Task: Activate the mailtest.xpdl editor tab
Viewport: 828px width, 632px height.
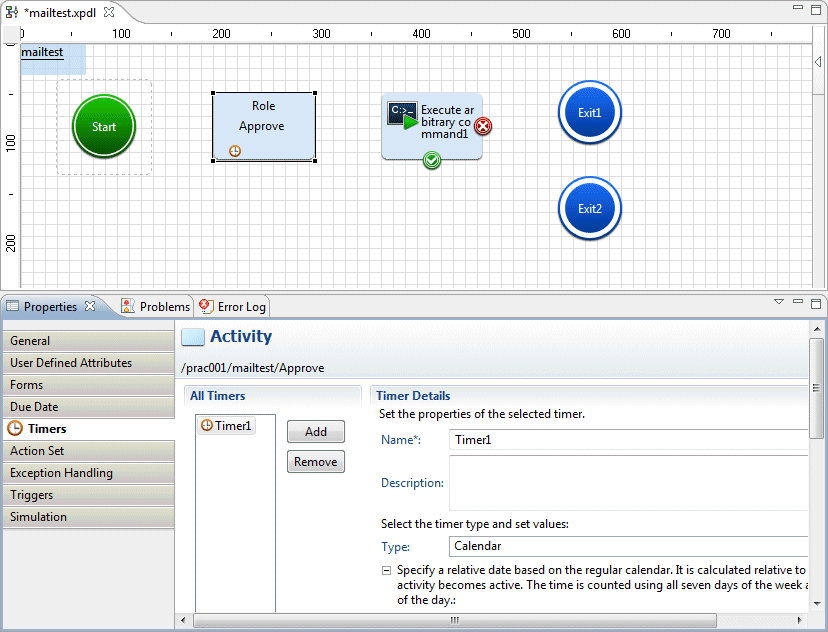Action: [x=62, y=13]
